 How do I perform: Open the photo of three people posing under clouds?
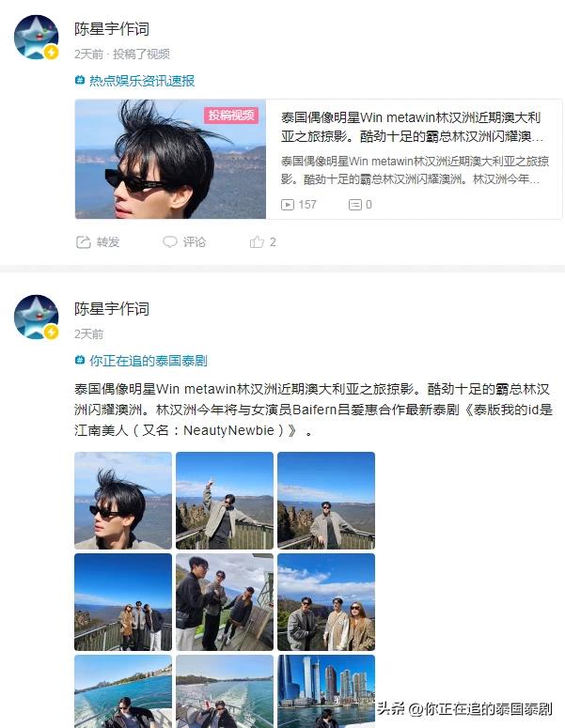tap(326, 602)
